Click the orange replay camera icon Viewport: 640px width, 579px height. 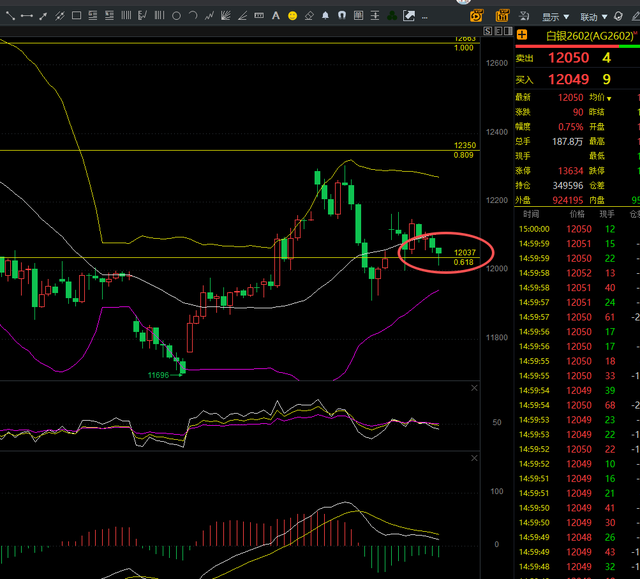476,16
